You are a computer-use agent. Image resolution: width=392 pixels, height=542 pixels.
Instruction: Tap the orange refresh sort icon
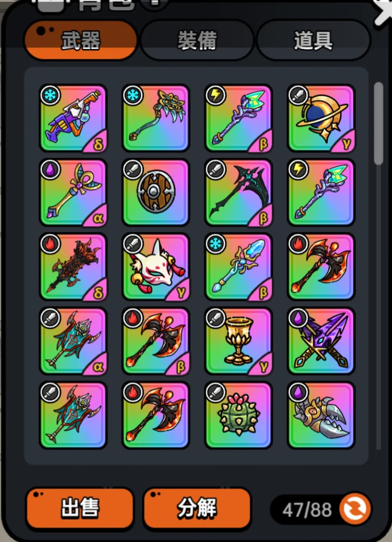tap(355, 509)
